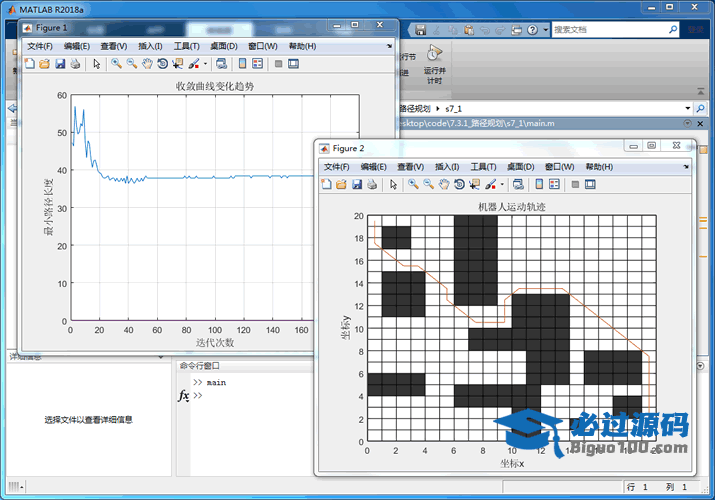Click the Run and Time button
Image resolution: width=715 pixels, height=500 pixels.
pos(433,64)
